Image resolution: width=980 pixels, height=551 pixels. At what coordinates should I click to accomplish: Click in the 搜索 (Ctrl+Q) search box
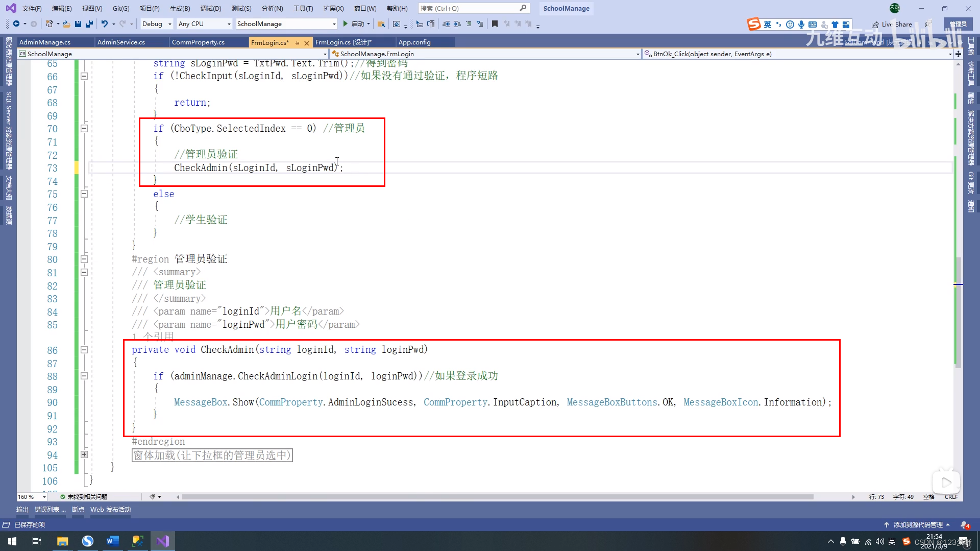[473, 8]
